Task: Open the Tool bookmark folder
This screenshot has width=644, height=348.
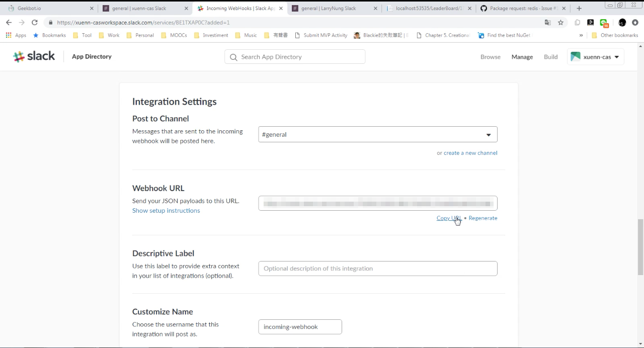Action: (83, 35)
